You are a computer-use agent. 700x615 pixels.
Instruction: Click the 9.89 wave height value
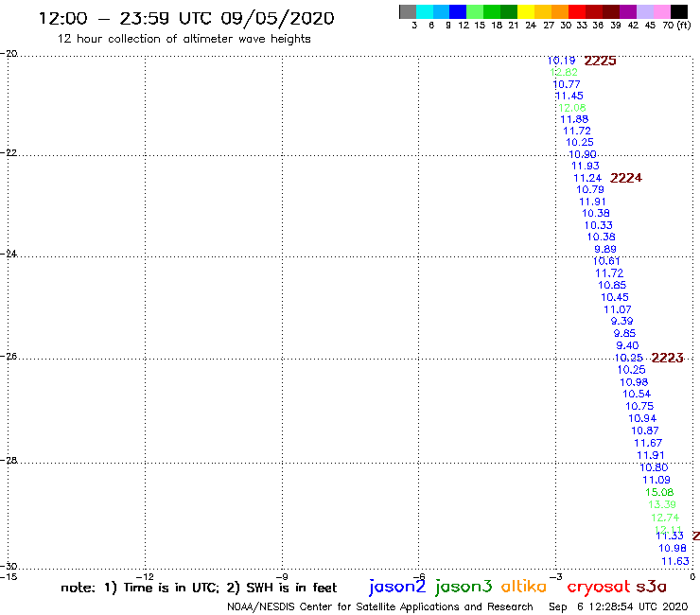coord(605,249)
